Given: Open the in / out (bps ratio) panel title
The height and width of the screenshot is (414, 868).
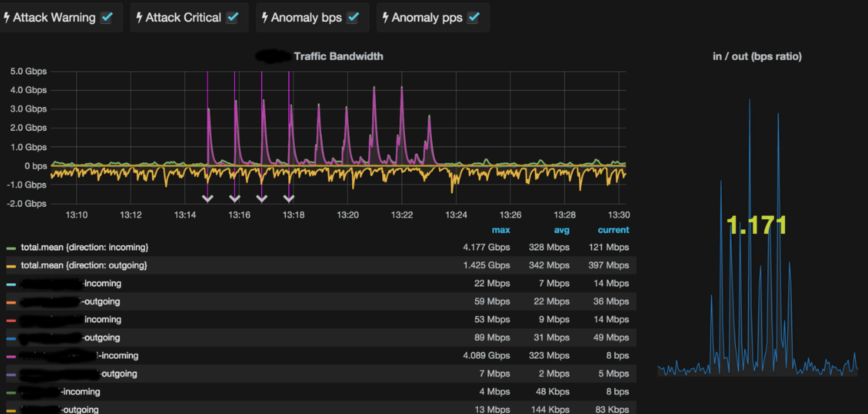Looking at the screenshot, I should (x=757, y=56).
